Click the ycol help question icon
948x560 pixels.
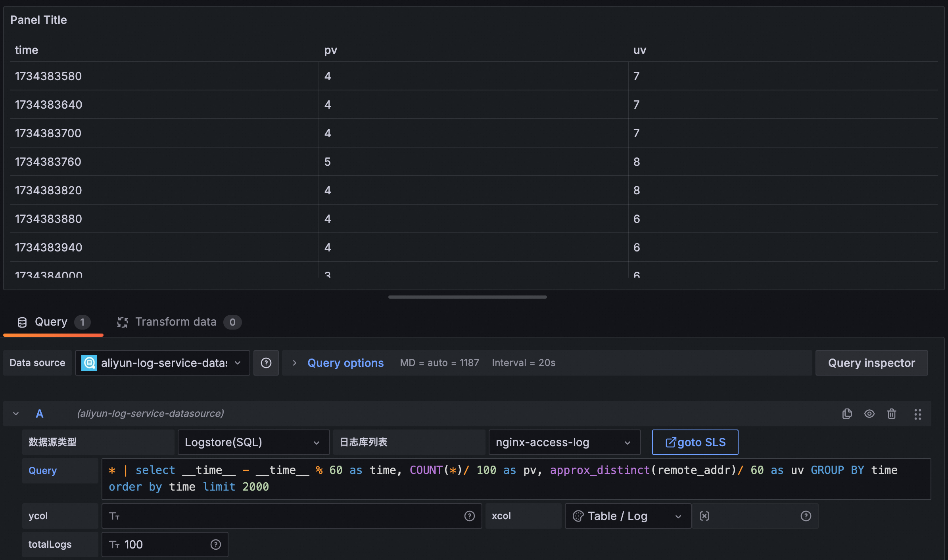click(469, 516)
